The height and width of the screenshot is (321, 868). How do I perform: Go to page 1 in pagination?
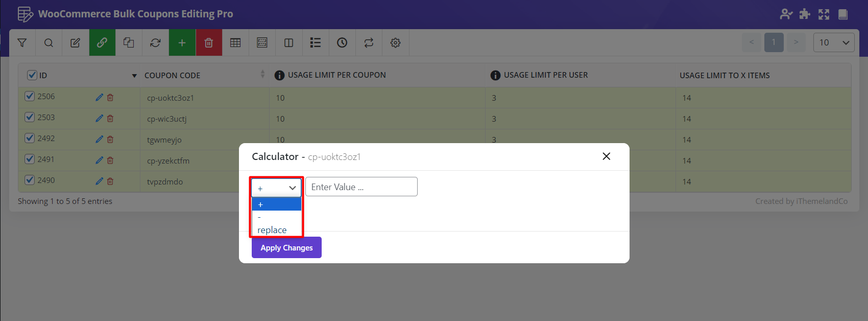(774, 42)
